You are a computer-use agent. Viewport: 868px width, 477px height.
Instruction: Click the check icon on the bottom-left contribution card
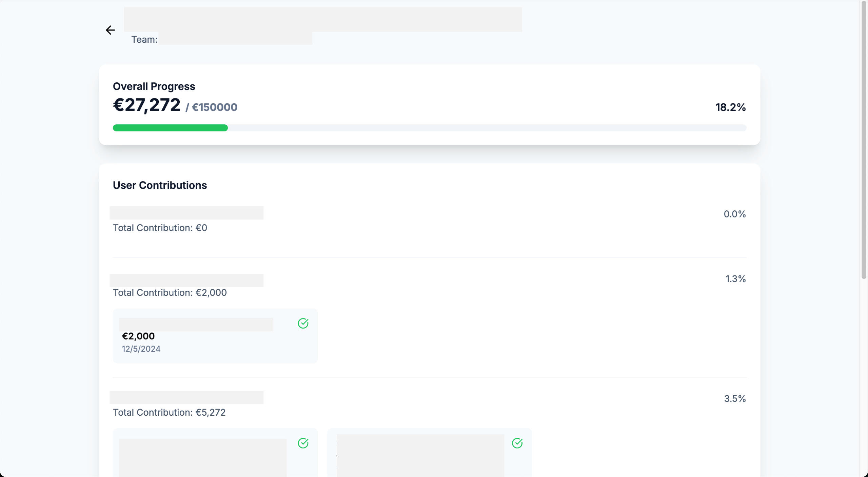pyautogui.click(x=303, y=443)
